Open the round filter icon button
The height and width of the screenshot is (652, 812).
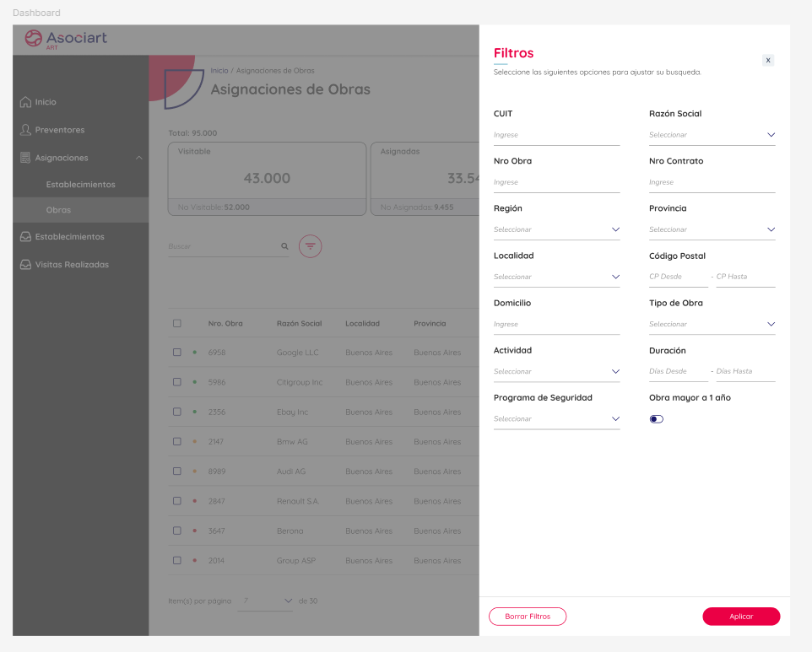pyautogui.click(x=311, y=246)
